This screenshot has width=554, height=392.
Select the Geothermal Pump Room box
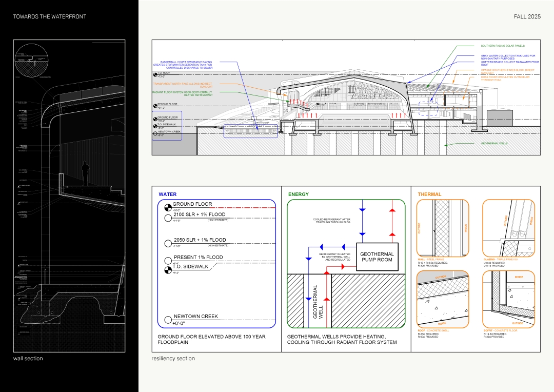coord(377,257)
